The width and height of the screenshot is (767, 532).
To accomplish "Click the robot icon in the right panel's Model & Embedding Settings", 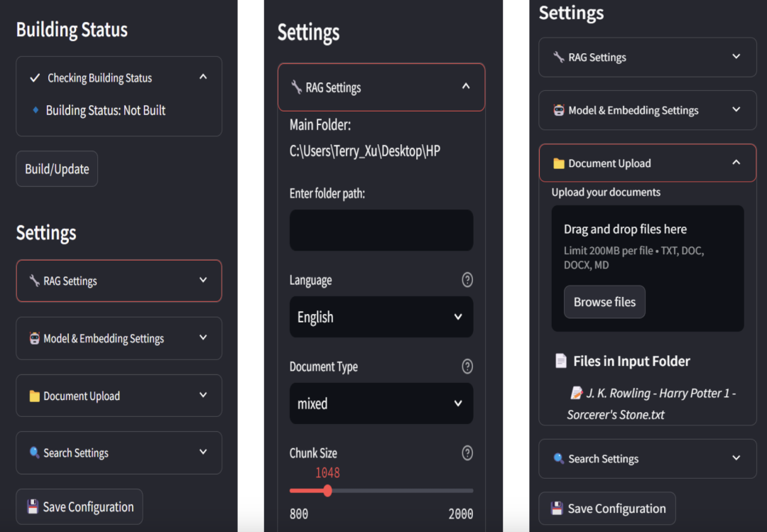I will [x=559, y=110].
